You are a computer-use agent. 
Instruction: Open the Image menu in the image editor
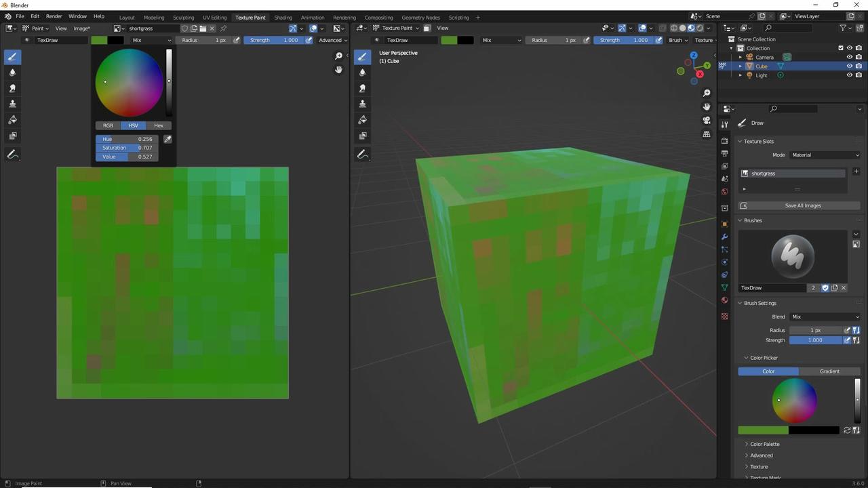click(x=81, y=28)
